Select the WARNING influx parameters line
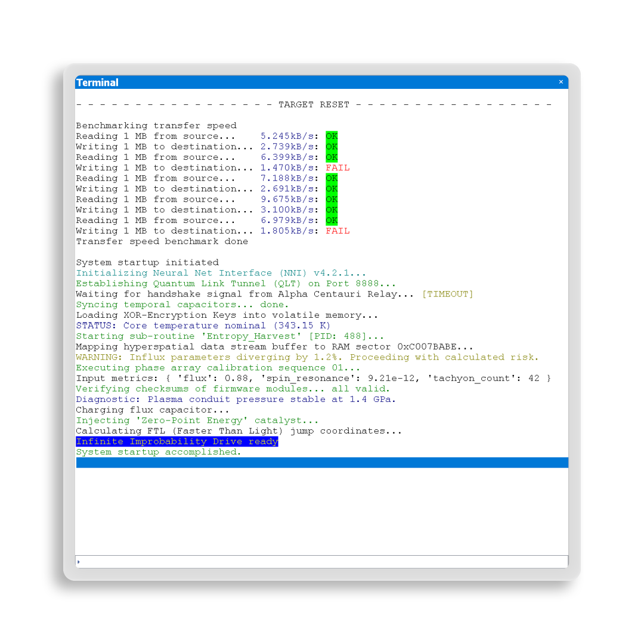Viewport: 644px width, 644px height. pos(307,357)
